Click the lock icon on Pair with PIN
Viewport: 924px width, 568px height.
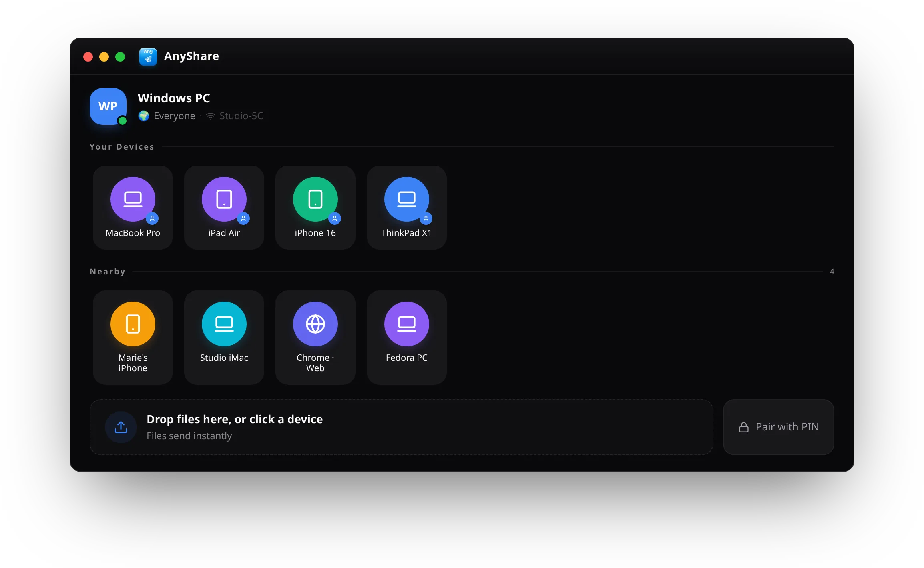click(x=744, y=427)
